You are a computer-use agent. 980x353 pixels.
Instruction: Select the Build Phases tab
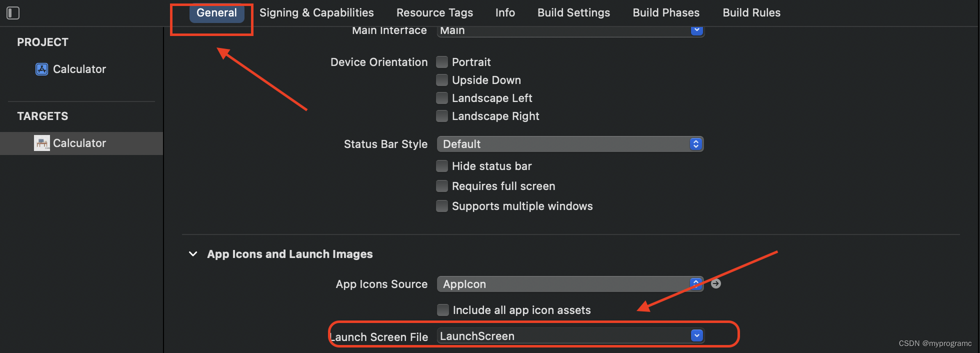(x=666, y=12)
